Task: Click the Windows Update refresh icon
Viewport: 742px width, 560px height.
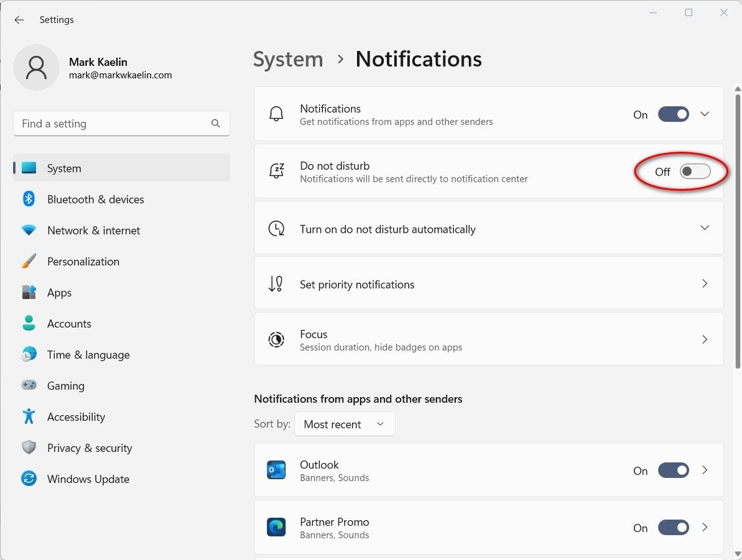Action: click(x=29, y=478)
